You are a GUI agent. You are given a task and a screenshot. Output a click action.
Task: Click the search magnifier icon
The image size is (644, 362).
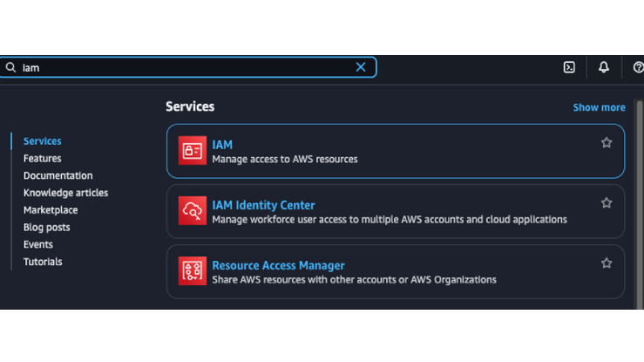[10, 67]
